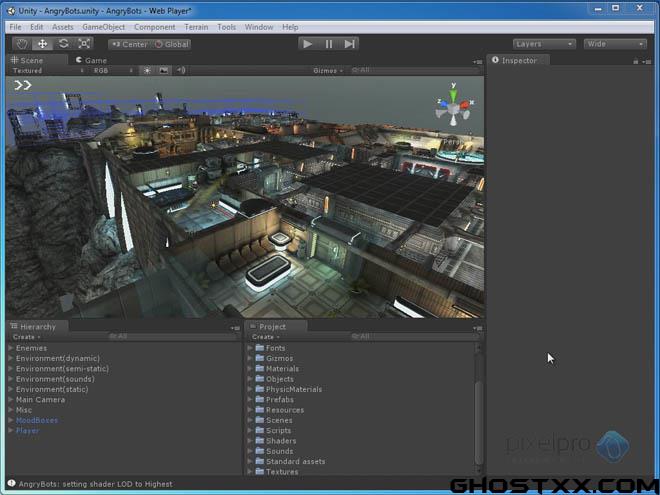Click the Step frame button
This screenshot has width=660, height=495.
[x=349, y=44]
